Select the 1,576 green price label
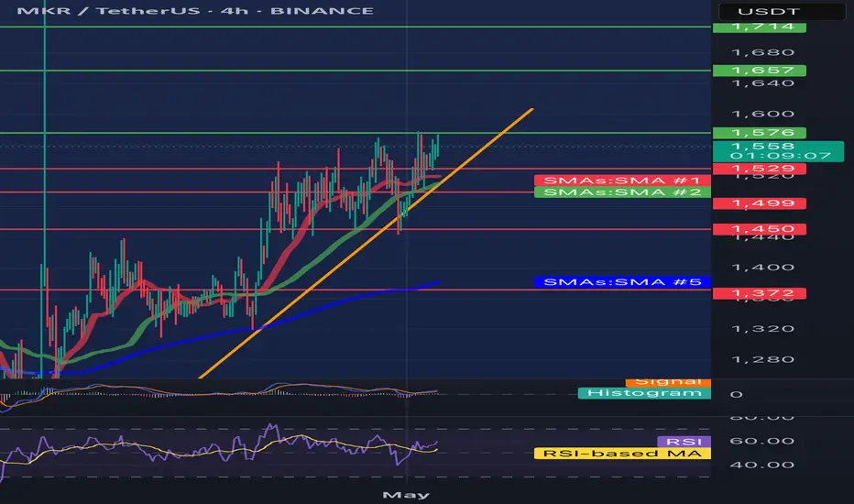Screen dimensions: 854x504 [760, 133]
